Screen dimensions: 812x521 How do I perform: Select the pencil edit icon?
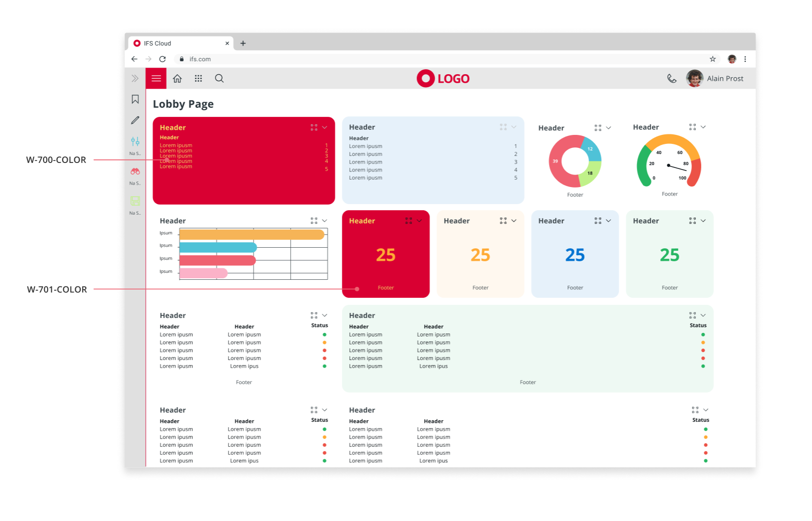coord(135,120)
